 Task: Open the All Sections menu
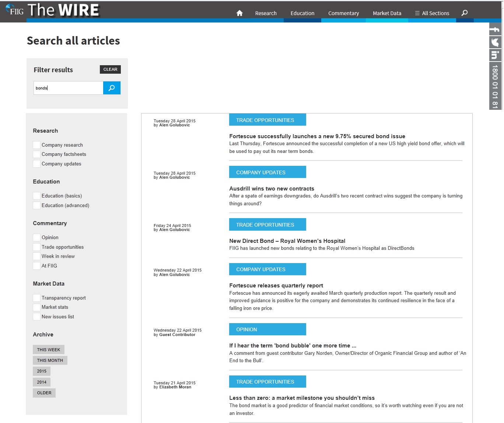click(x=432, y=13)
